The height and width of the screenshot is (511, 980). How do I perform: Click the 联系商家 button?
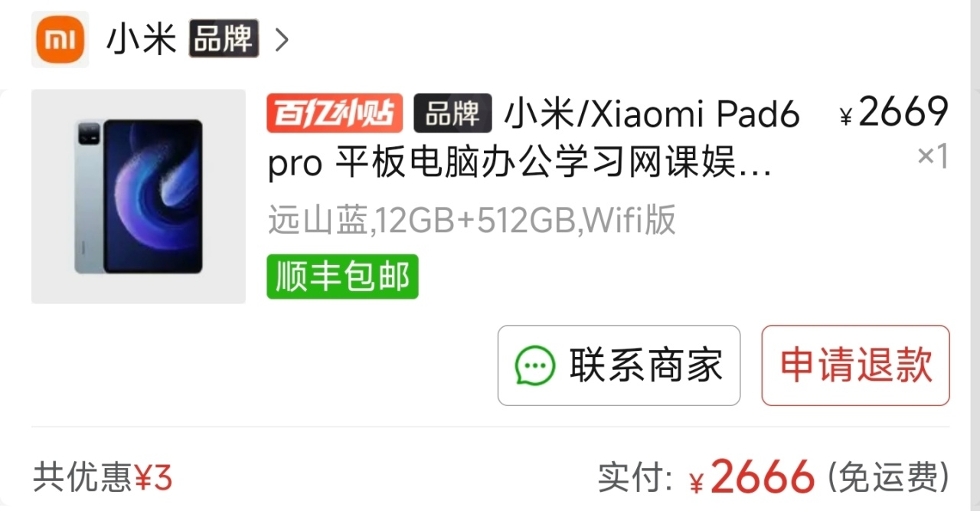click(x=619, y=365)
